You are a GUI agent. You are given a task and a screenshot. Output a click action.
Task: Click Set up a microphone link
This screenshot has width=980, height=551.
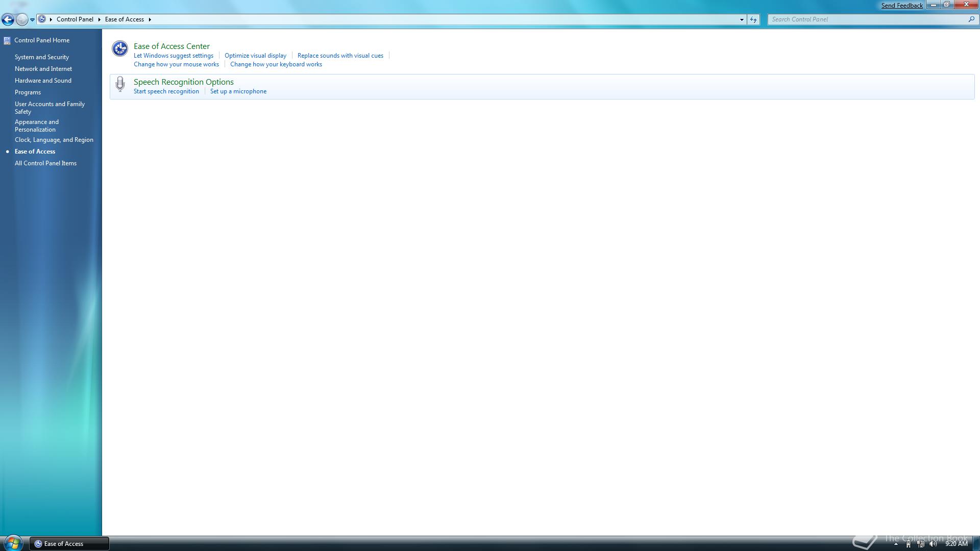[x=238, y=91]
